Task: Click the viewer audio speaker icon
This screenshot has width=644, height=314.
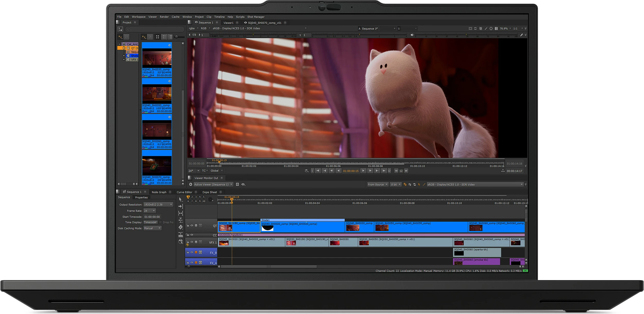Action: pos(412,35)
